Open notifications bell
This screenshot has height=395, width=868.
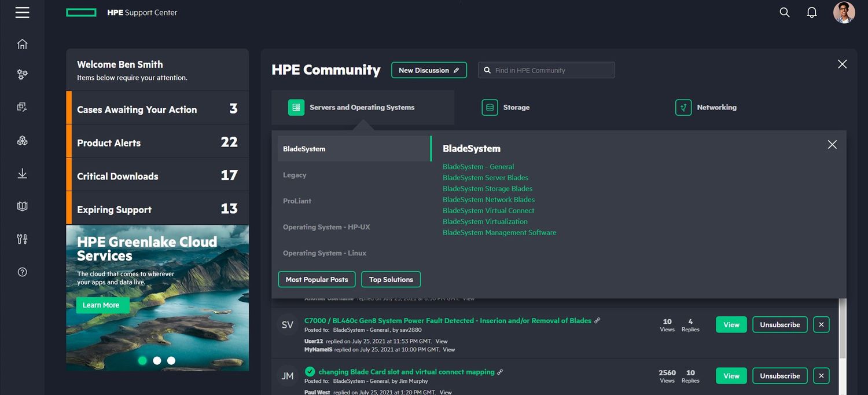click(x=812, y=12)
